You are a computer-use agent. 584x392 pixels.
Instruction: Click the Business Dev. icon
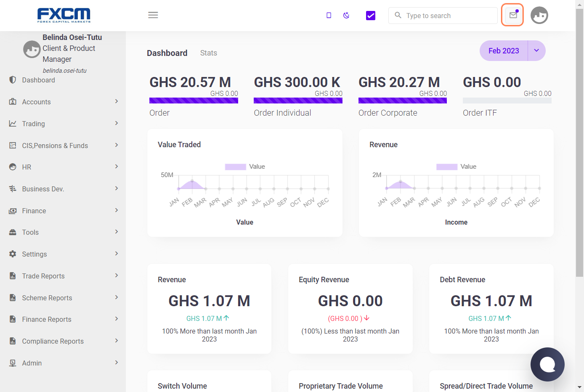point(13,189)
